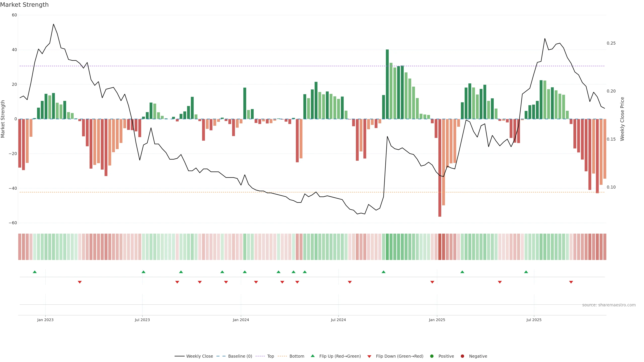Screen dimensions: 644x362
Task: Click the Jul 2025 x-axis label
Action: point(534,320)
